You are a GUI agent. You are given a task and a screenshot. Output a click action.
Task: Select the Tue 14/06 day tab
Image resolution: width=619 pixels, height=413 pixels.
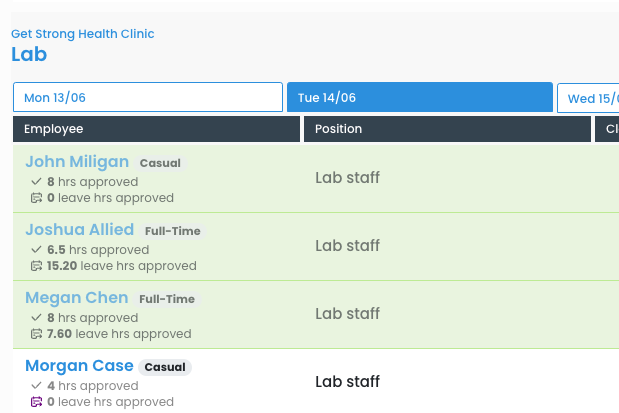[x=419, y=97]
